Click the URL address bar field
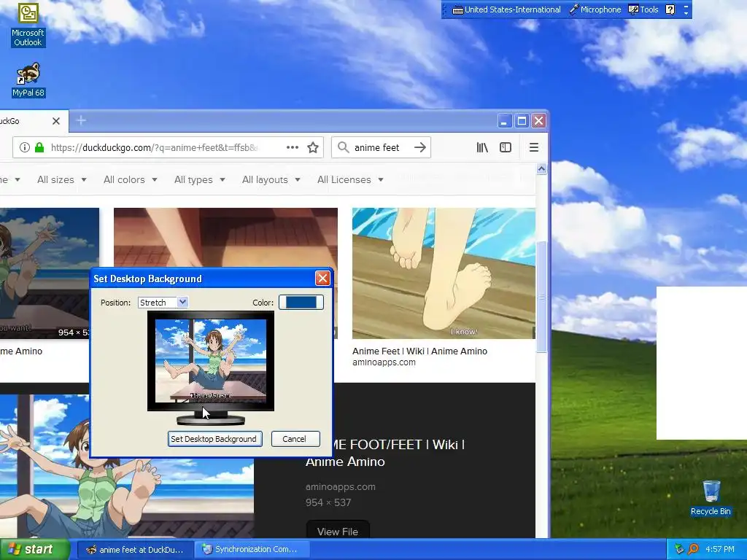The image size is (747, 560). [167, 147]
